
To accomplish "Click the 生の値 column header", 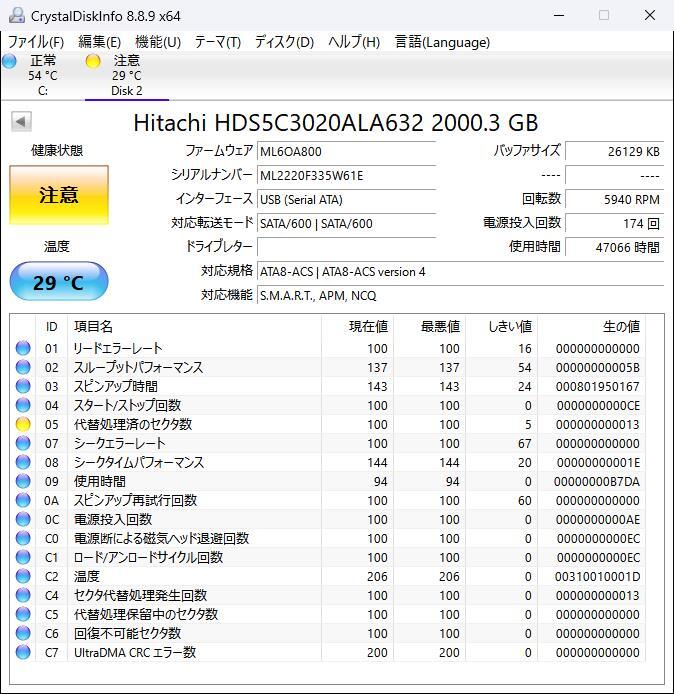I will pos(591,326).
